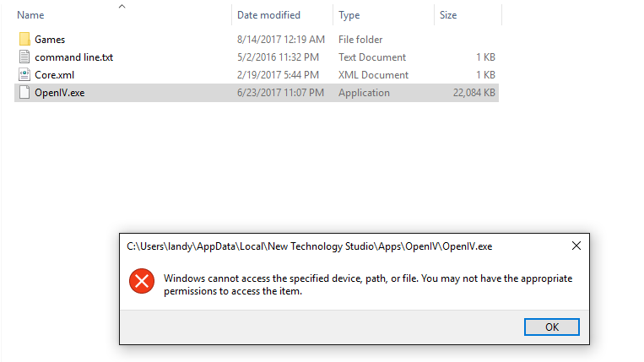The image size is (644, 362).
Task: Click the Games folder icon
Action: point(24,40)
